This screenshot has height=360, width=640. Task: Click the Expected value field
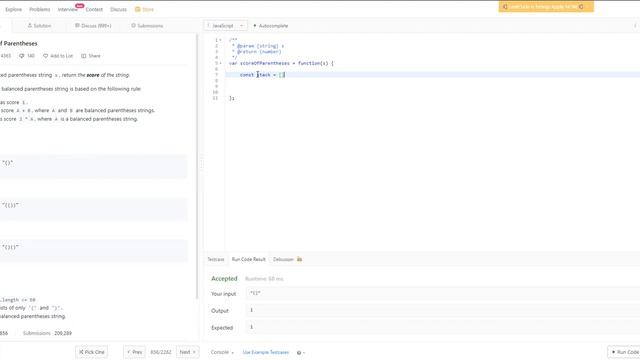point(442,327)
